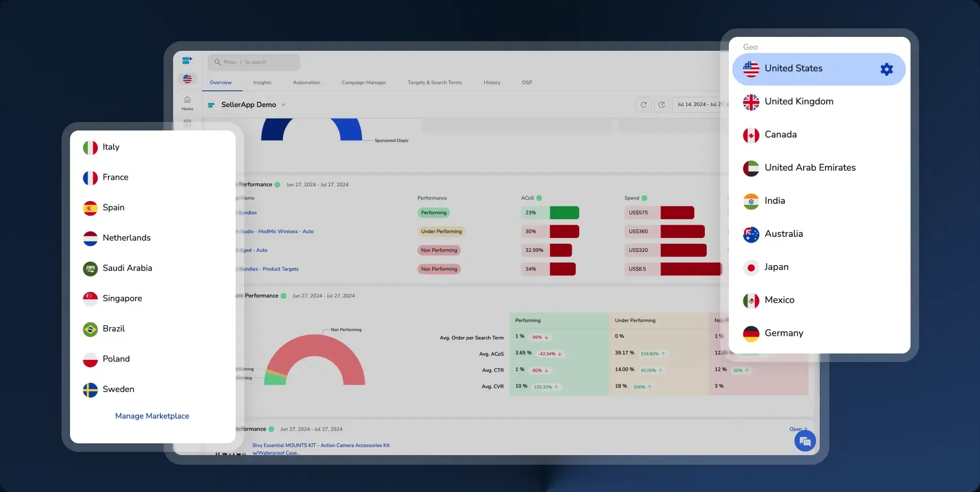Select United Arab Emirates flag icon
The height and width of the screenshot is (492, 980).
[751, 168]
